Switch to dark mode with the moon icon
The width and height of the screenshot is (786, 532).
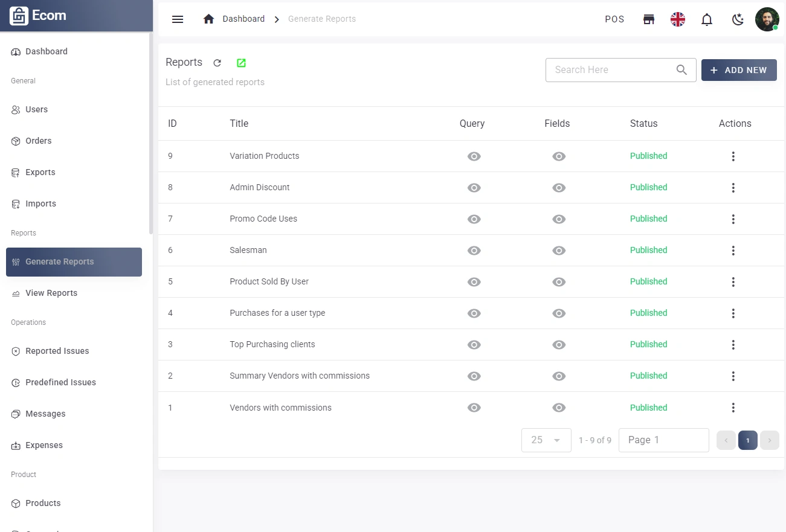(737, 19)
